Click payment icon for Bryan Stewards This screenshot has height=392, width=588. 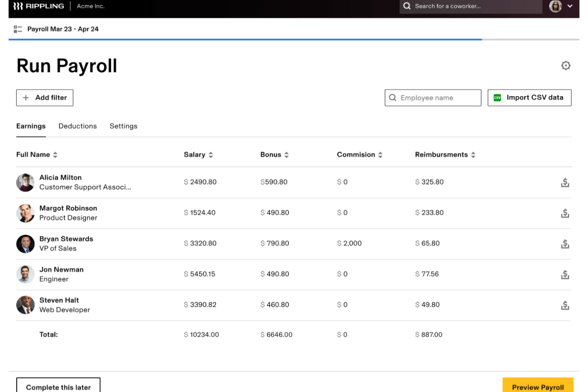coord(565,244)
